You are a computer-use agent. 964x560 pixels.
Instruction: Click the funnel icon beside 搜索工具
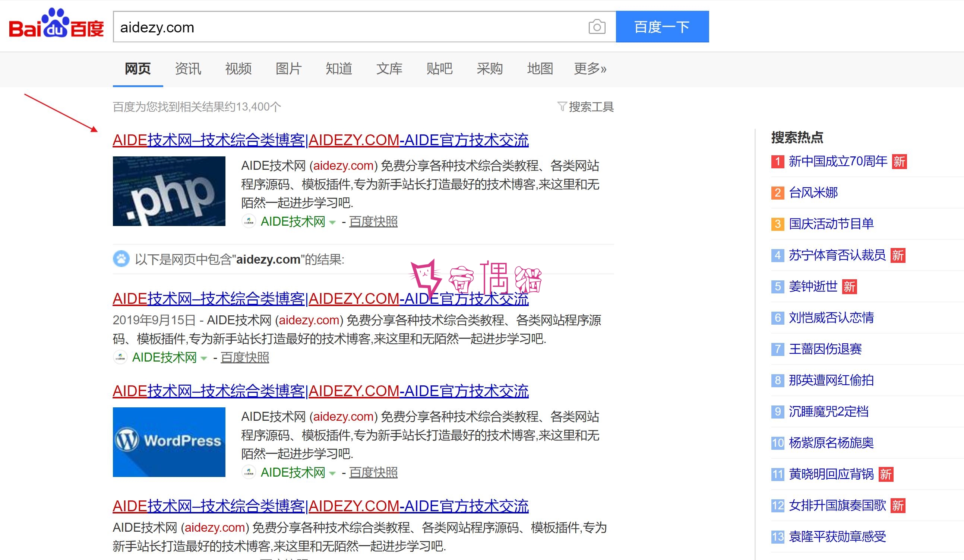pyautogui.click(x=562, y=106)
